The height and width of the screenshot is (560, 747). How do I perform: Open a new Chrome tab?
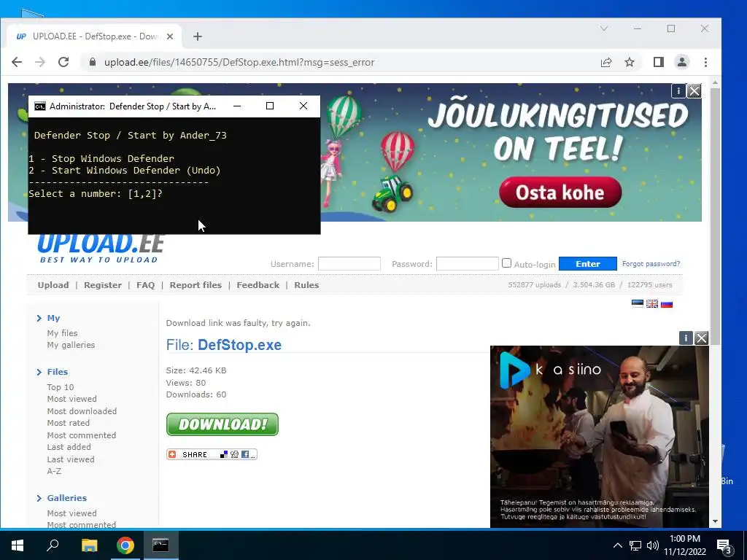pyautogui.click(x=197, y=36)
